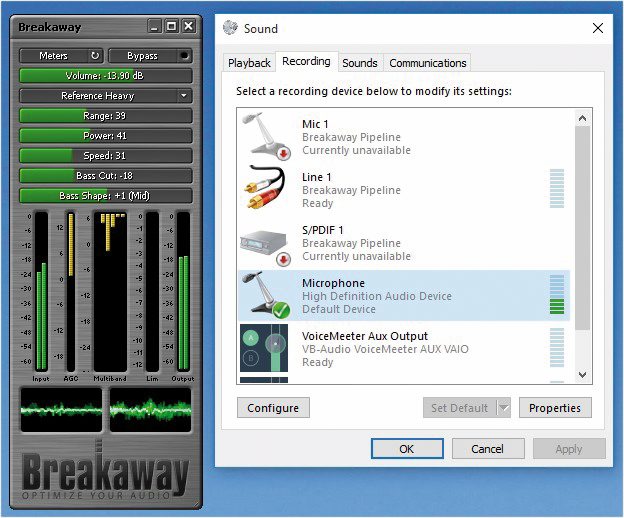
Task: Click the left waveform display in Breakaway
Action: tap(61, 410)
